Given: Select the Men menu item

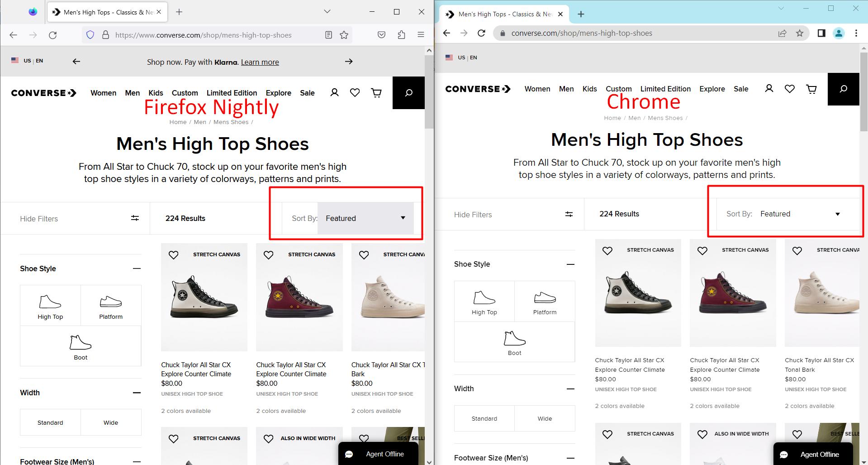Looking at the screenshot, I should [132, 93].
